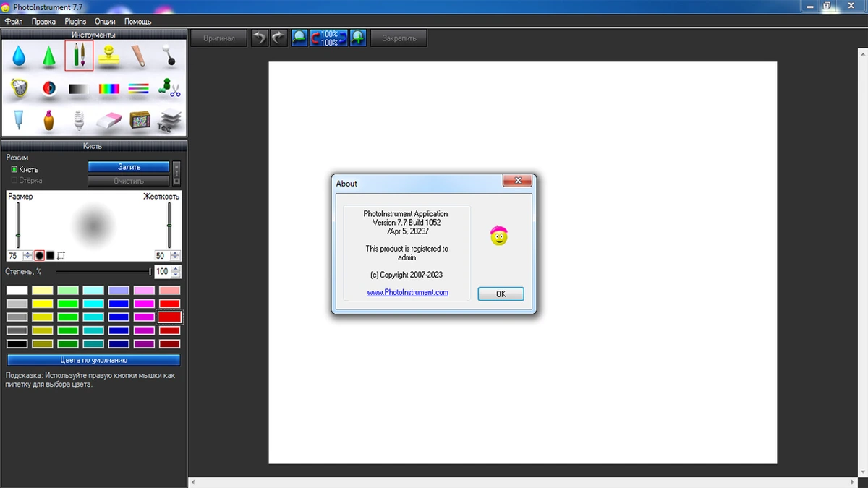Click the Очистить button
Screen dimensions: 868x488
click(x=129, y=181)
